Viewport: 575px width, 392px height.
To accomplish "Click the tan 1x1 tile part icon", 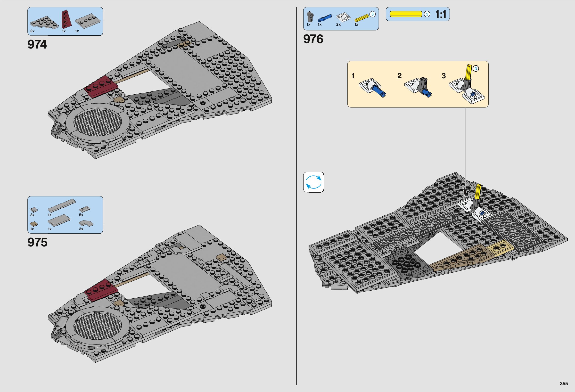I will click(33, 224).
